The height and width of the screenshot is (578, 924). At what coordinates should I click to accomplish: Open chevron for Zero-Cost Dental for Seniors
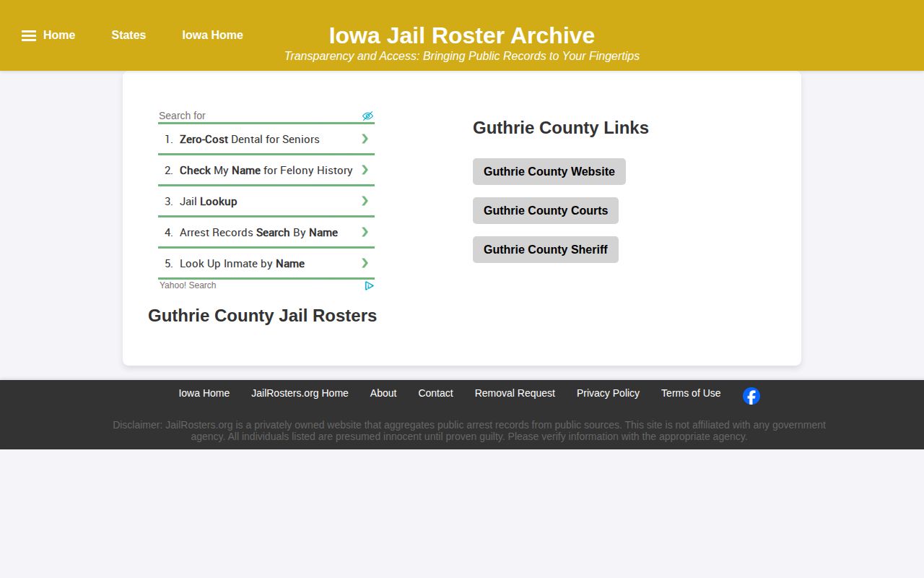pos(365,139)
